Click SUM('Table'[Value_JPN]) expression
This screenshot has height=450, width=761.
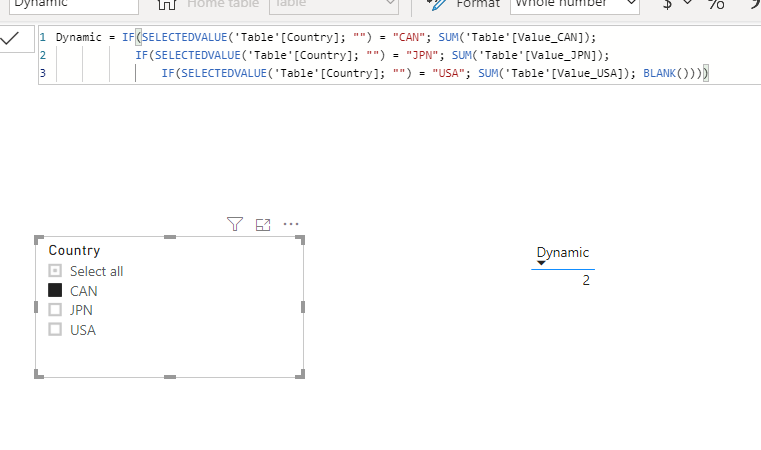[527, 55]
